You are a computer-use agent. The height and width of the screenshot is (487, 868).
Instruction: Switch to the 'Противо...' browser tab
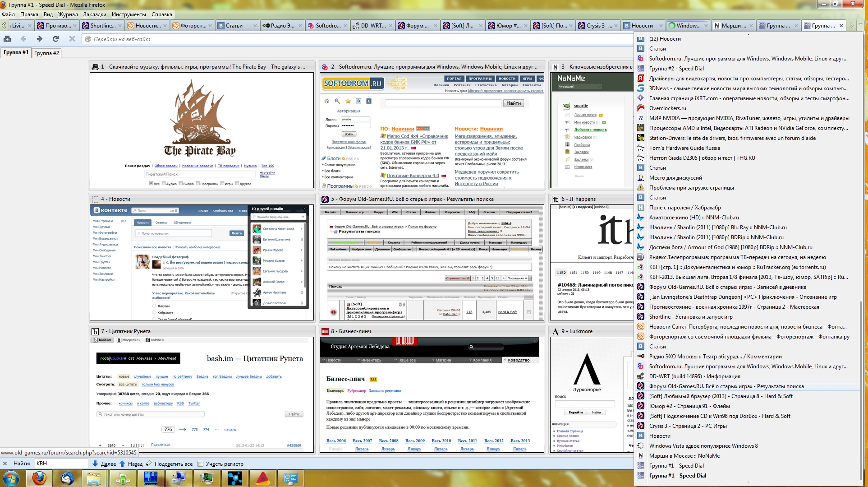58,26
